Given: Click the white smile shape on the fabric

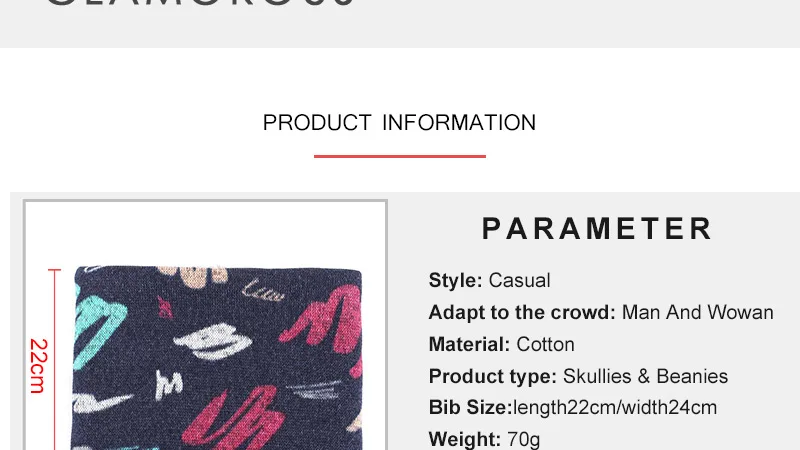Looking at the screenshot, I should (212, 341).
